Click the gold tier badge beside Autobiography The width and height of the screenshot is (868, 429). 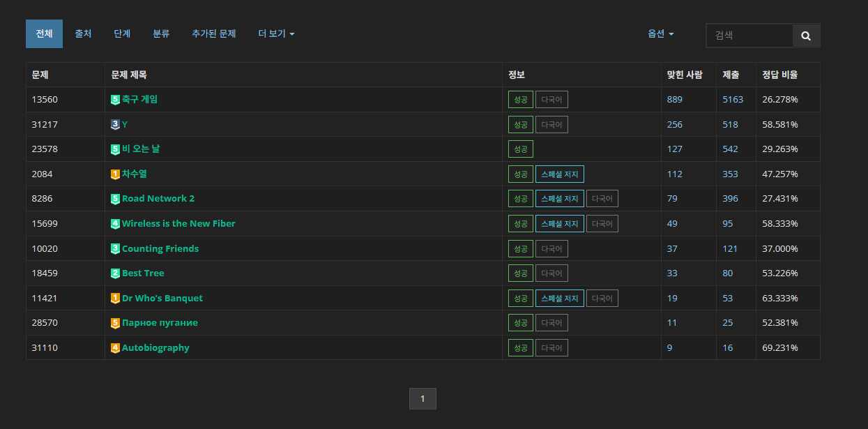115,348
